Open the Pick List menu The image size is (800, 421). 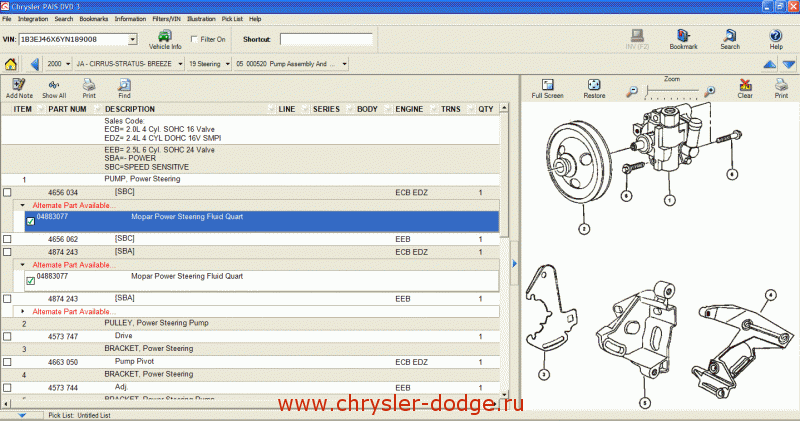[232, 19]
